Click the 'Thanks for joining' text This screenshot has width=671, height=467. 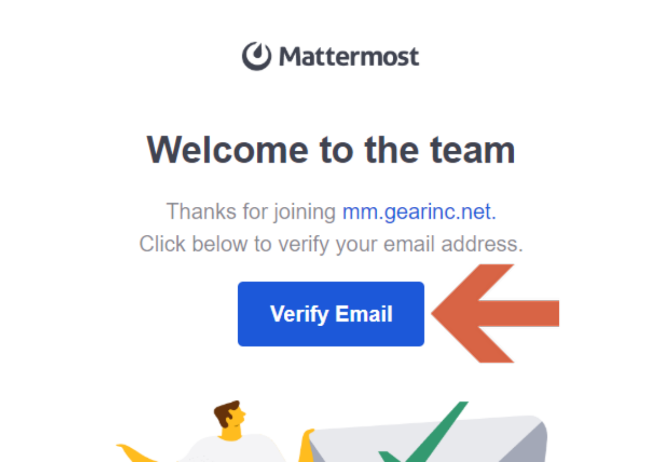251,211
